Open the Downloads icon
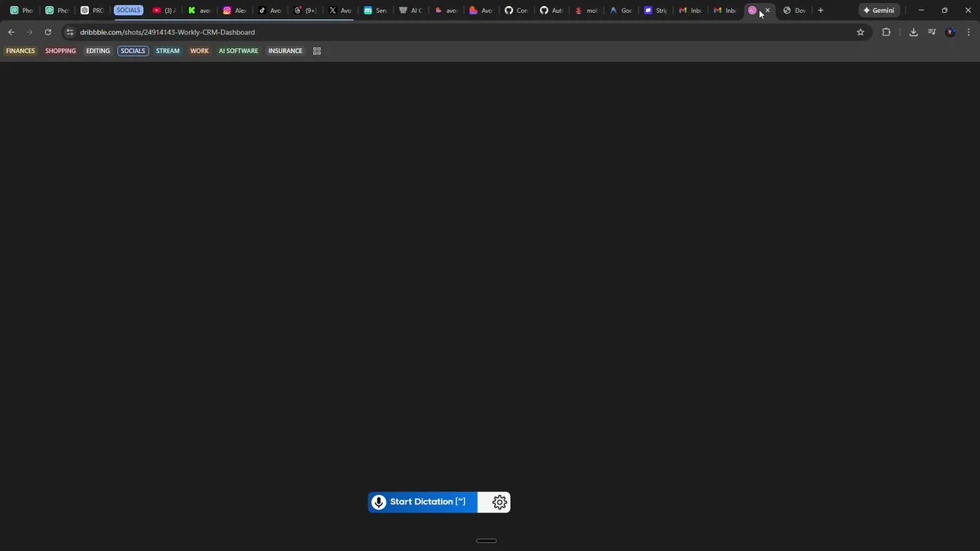This screenshot has width=980, height=551. (913, 32)
